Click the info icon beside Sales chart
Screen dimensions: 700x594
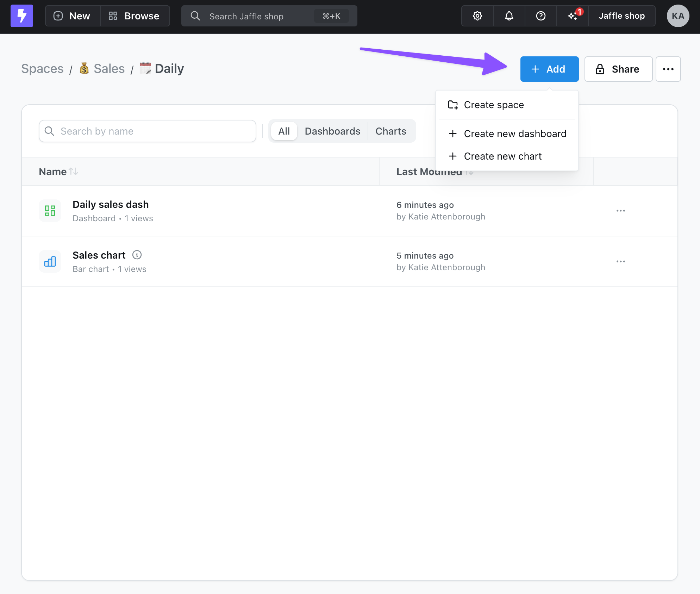pos(137,255)
